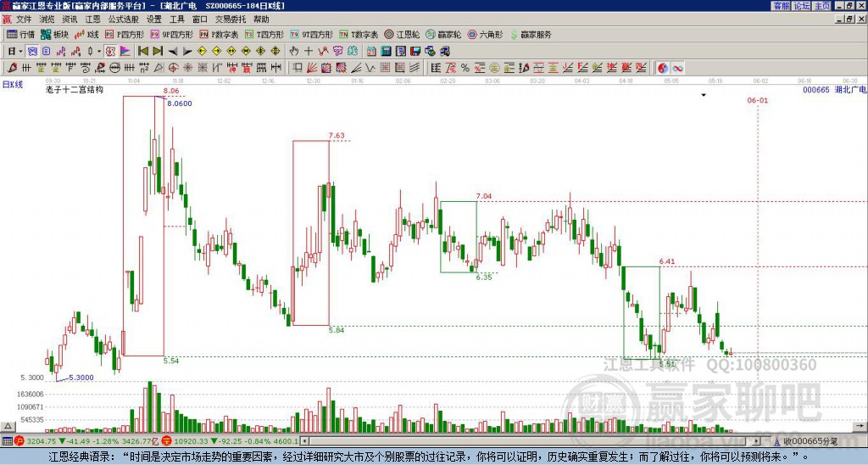The height and width of the screenshot is (465, 868).
Task: Open the 六角形 hexagon tool
Action: pos(485,34)
